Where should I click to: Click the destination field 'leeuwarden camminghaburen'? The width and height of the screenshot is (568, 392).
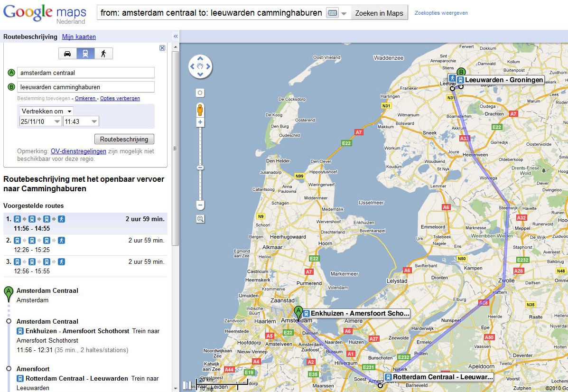86,87
